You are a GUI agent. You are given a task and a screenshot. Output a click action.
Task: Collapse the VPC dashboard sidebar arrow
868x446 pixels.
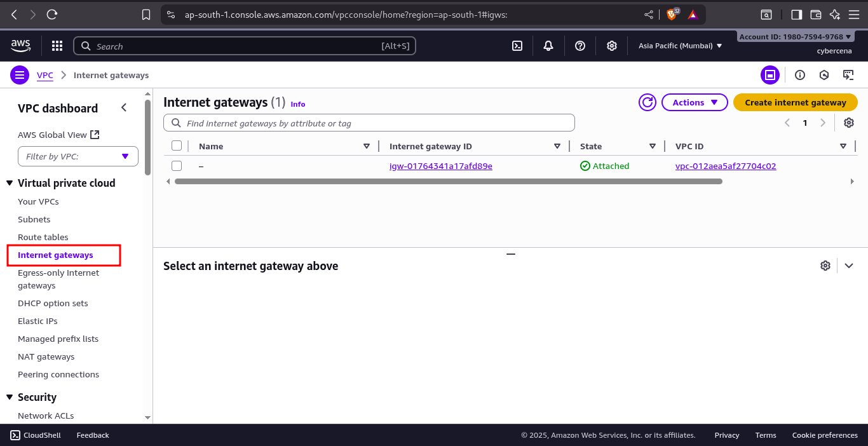click(124, 108)
